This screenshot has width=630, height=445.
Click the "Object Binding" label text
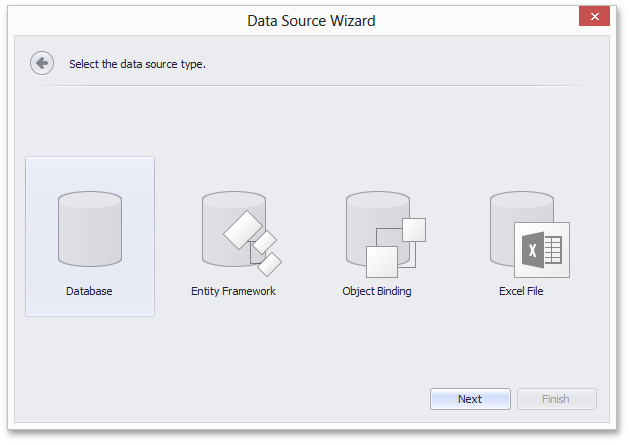[x=377, y=291]
